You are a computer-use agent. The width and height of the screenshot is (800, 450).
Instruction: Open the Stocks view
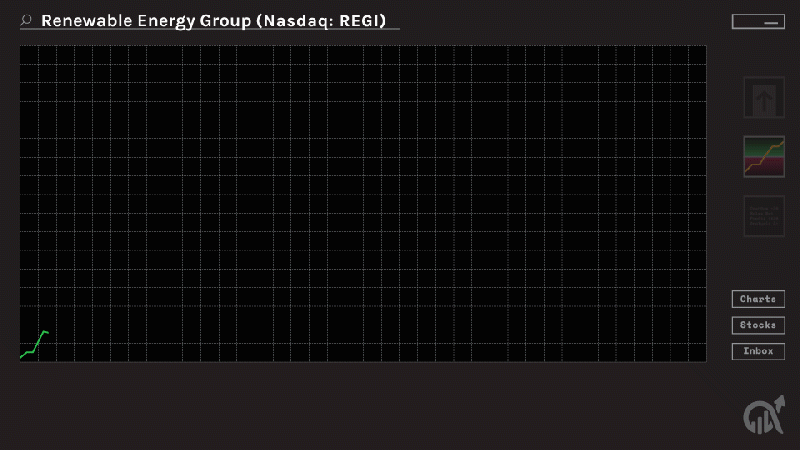(758, 325)
